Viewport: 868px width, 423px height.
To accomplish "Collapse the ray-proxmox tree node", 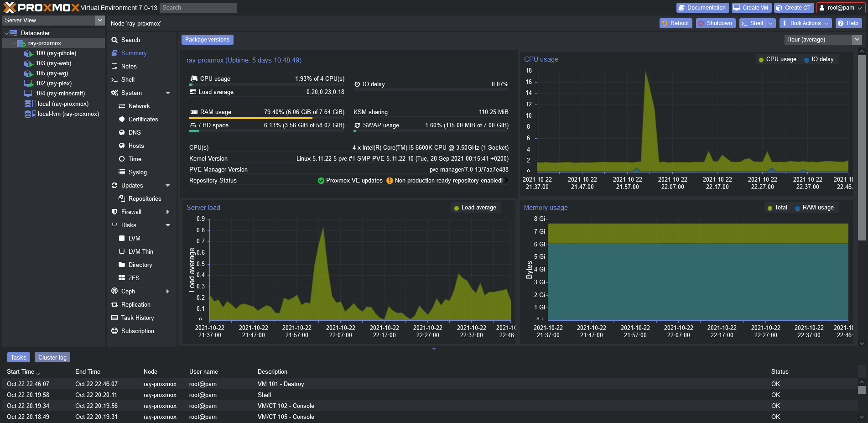I will click(x=14, y=43).
